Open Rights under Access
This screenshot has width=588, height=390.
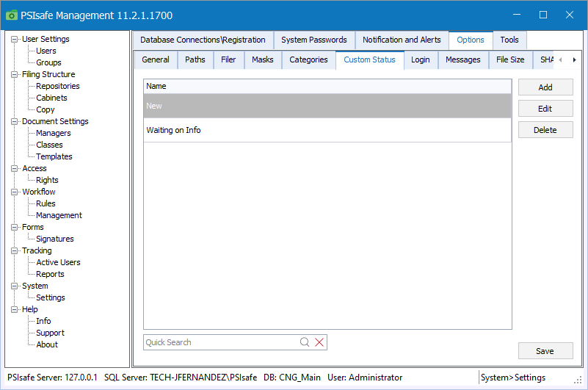coord(47,180)
